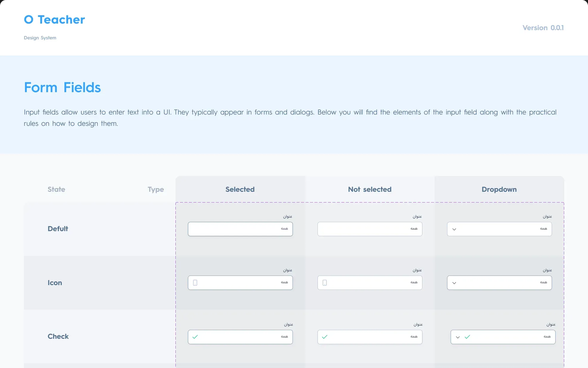The width and height of the screenshot is (588, 368).
Task: Click the Form Fields heading
Action: 62,88
